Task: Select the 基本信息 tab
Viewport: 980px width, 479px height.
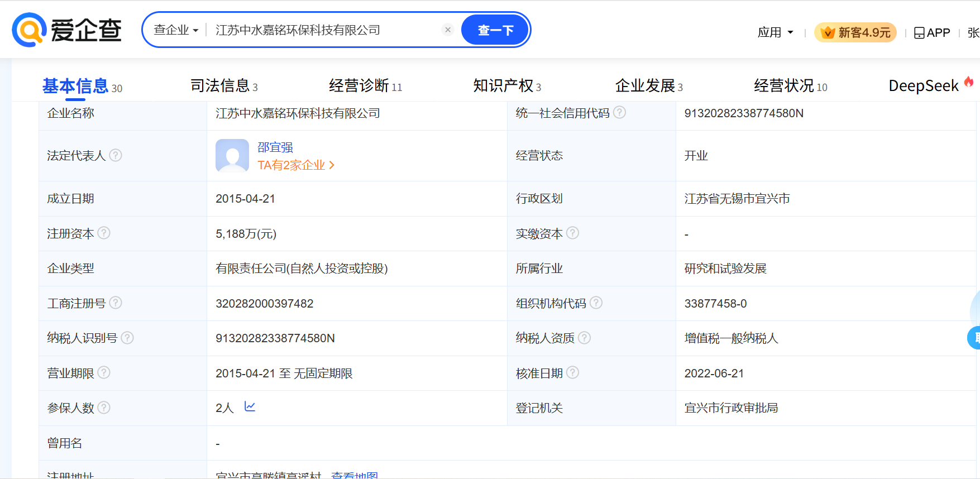Action: (82, 86)
